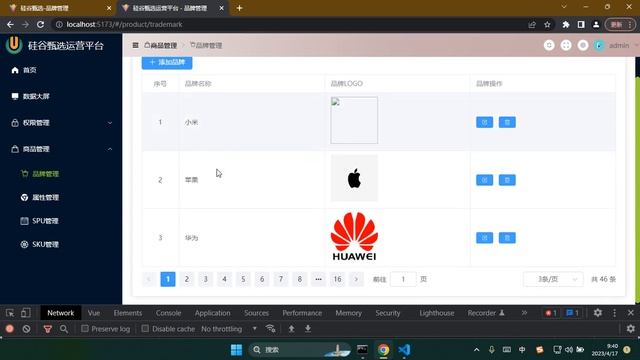The width and height of the screenshot is (640, 360).
Task: Go to page 16 of the brand table
Action: (x=337, y=279)
